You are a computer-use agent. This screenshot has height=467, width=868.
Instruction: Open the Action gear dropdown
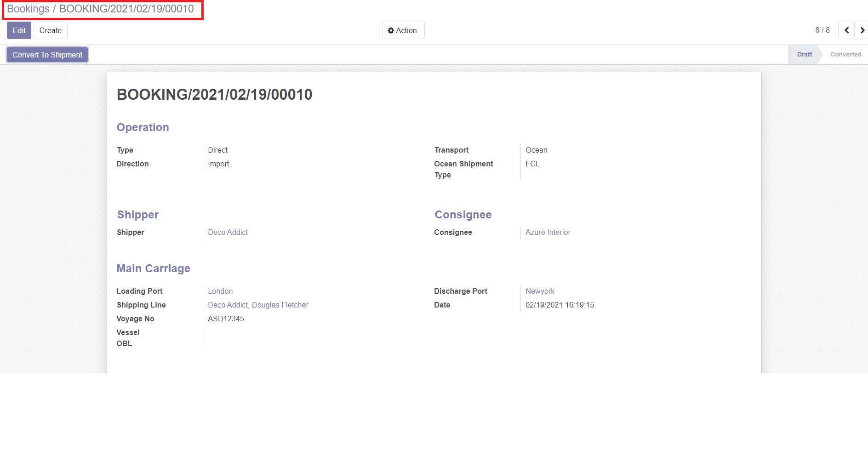pos(403,30)
